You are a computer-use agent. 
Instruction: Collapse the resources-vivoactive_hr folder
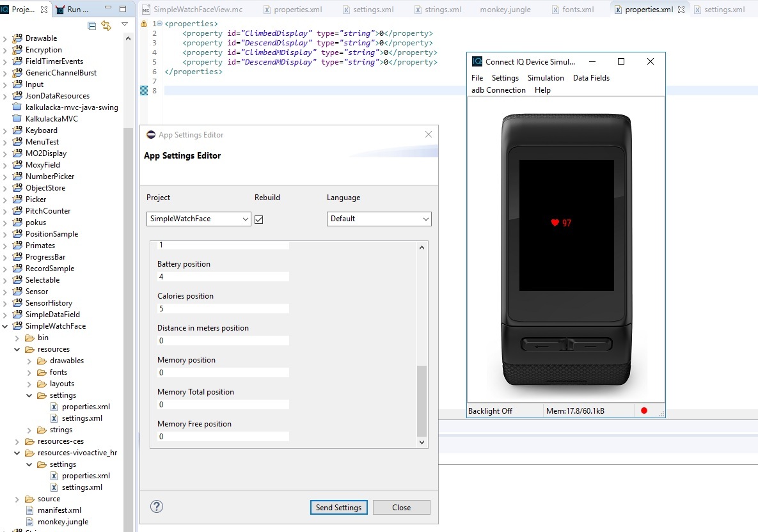[17, 453]
